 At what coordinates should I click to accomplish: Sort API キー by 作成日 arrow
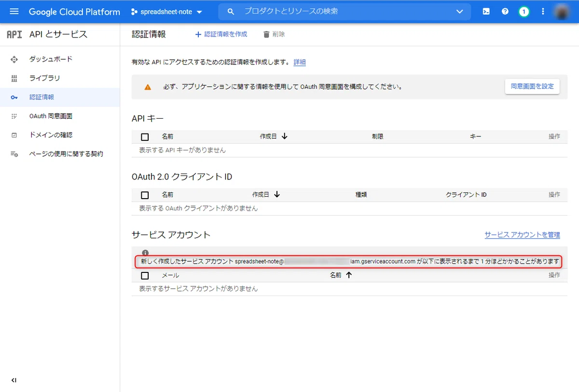tap(284, 136)
